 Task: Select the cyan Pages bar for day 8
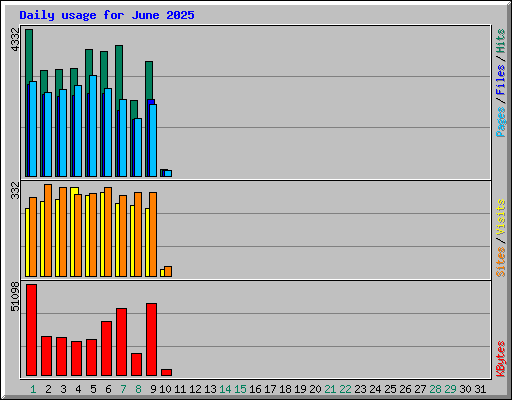click(x=138, y=147)
